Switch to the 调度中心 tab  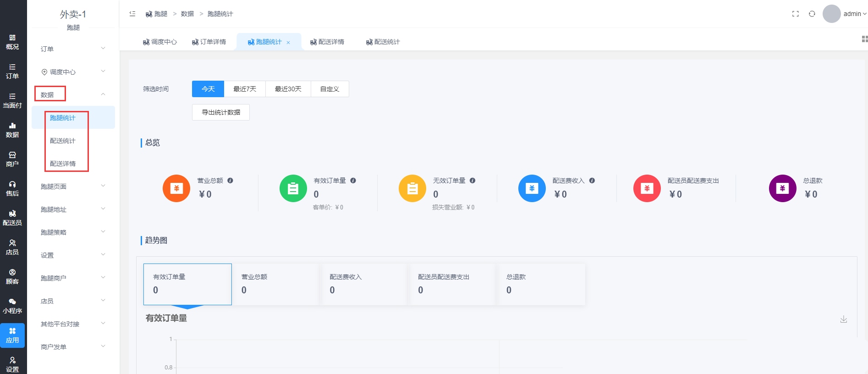pos(160,42)
